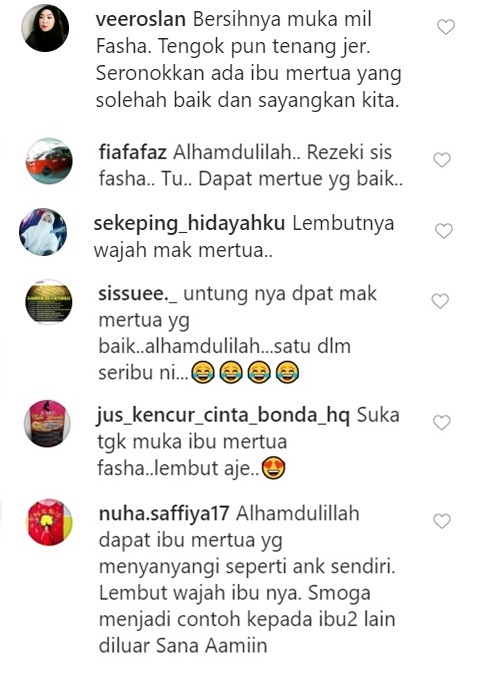Like veeroslan's comment with the heart

[x=446, y=27]
